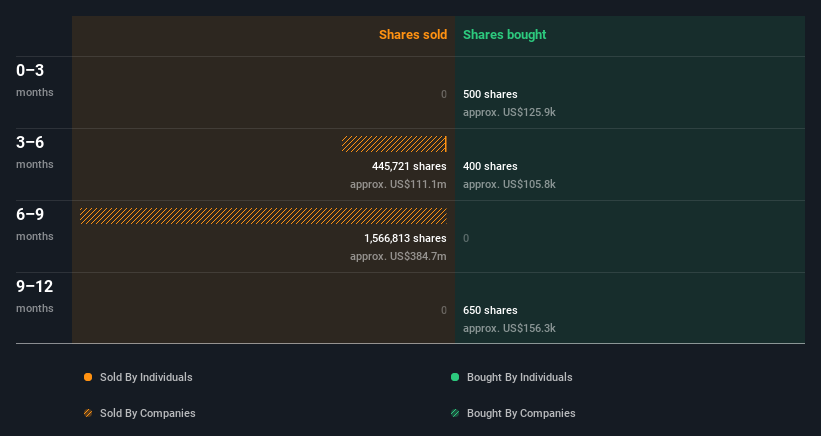821x436 pixels.
Task: Select the Sold By Individuals legend label
Action: [146, 377]
